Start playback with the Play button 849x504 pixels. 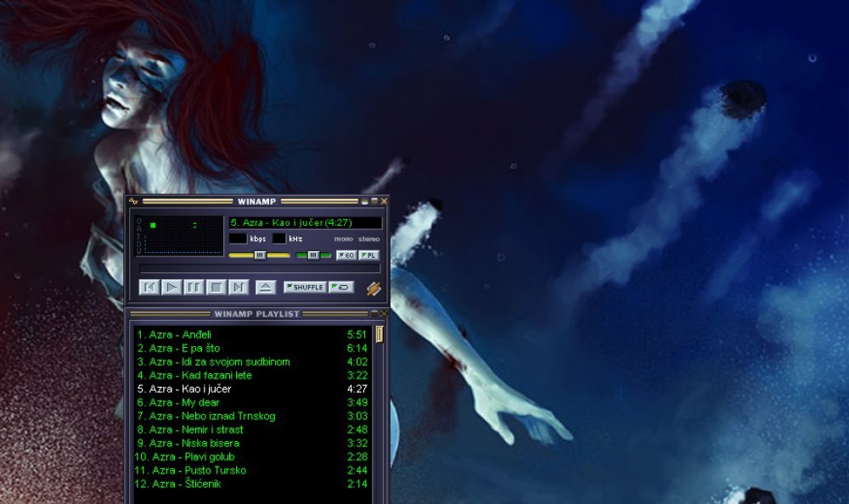coord(171,287)
